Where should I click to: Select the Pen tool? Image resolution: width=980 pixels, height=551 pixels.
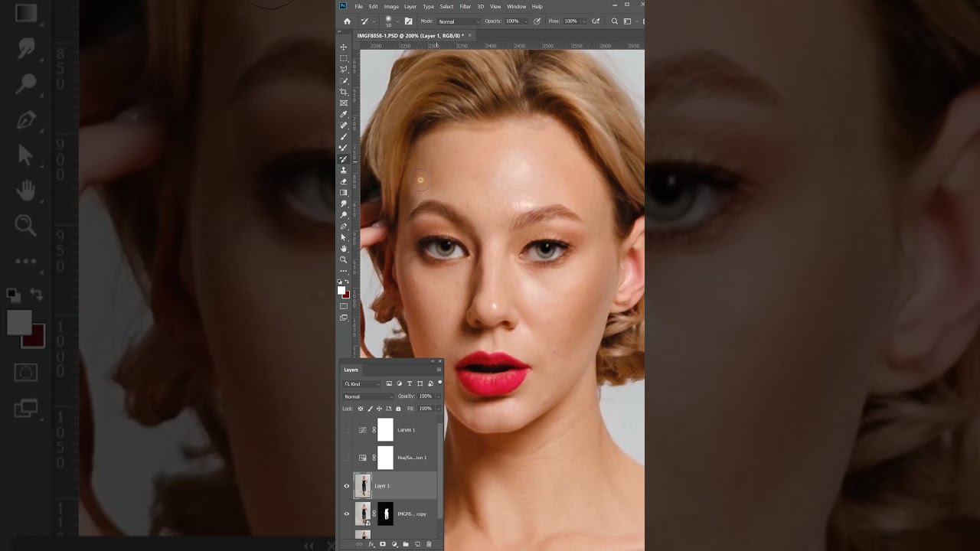[x=344, y=227]
